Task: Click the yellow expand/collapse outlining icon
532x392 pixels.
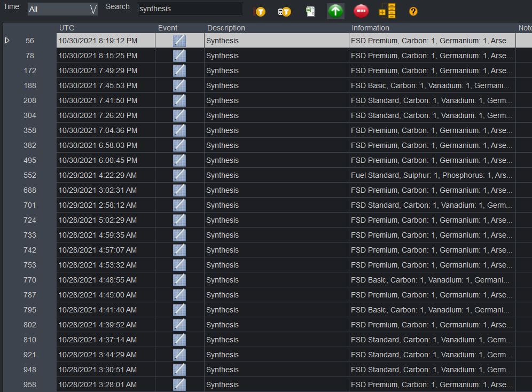Action: pyautogui.click(x=387, y=11)
